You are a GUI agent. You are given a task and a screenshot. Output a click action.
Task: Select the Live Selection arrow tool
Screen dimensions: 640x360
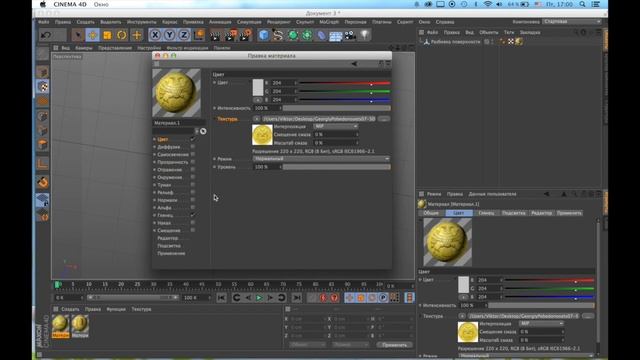pyautogui.click(x=78, y=35)
